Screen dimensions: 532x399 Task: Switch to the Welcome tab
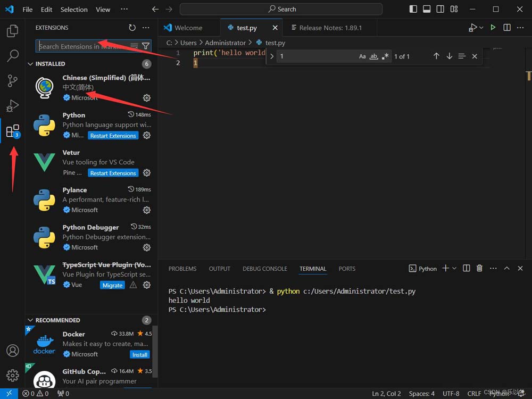pos(189,27)
